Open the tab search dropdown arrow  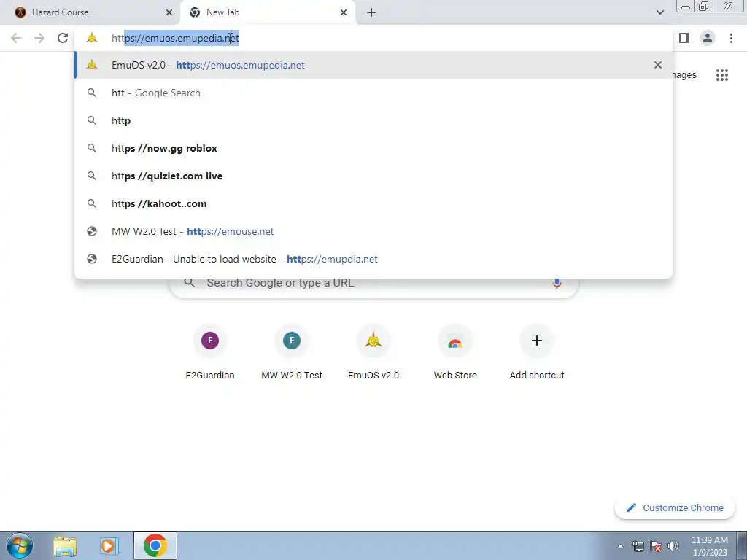pos(659,12)
